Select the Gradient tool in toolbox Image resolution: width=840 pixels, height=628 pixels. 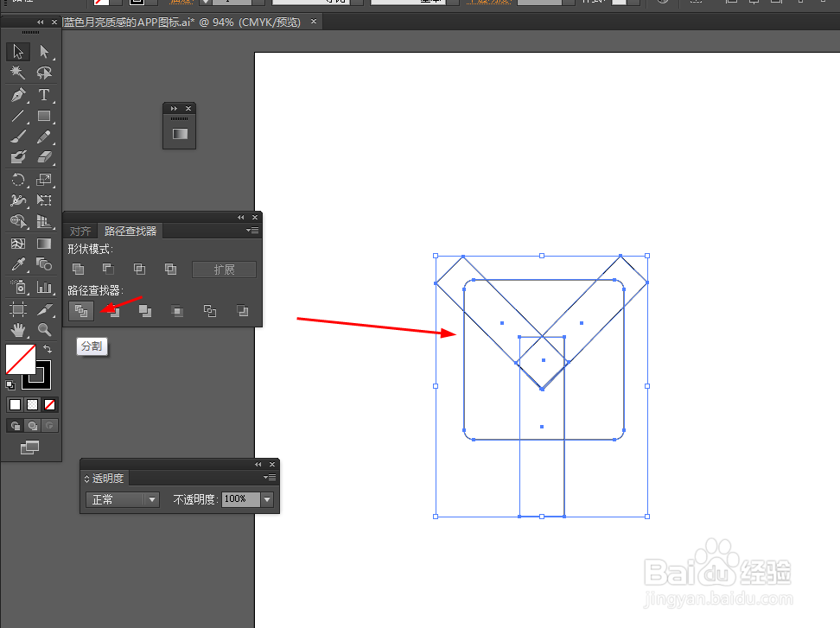click(44, 244)
